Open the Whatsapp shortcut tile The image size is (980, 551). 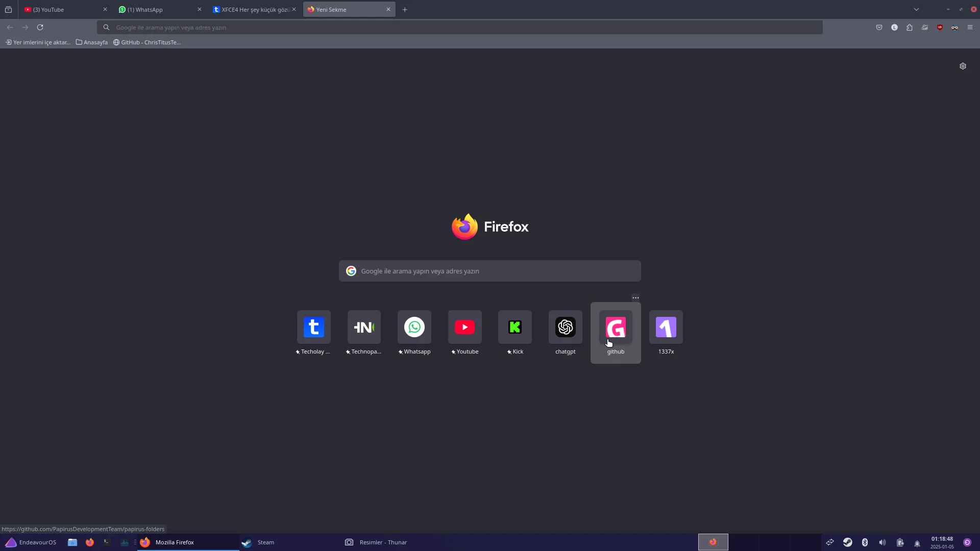414,327
